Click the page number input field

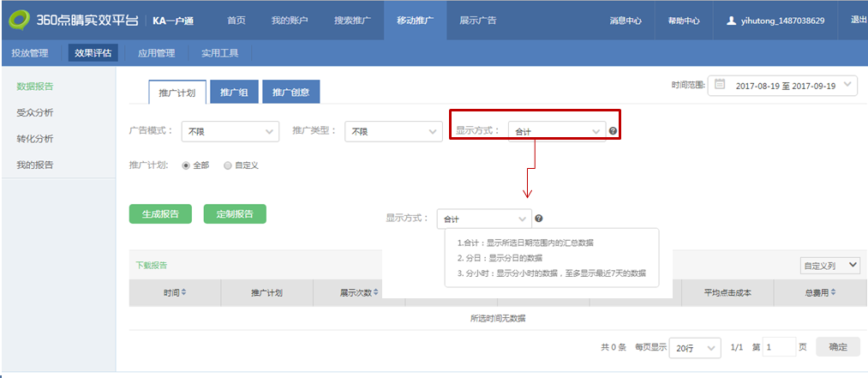pos(779,347)
